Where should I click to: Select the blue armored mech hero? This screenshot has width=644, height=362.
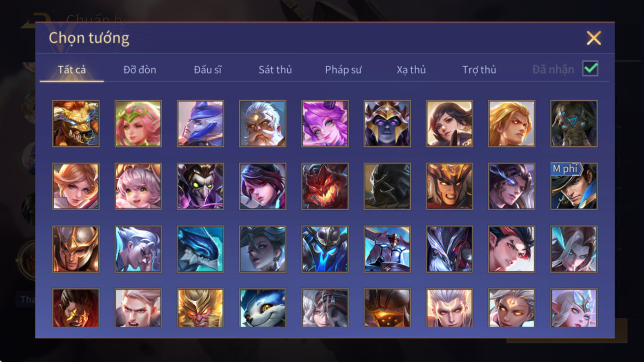coord(325,249)
